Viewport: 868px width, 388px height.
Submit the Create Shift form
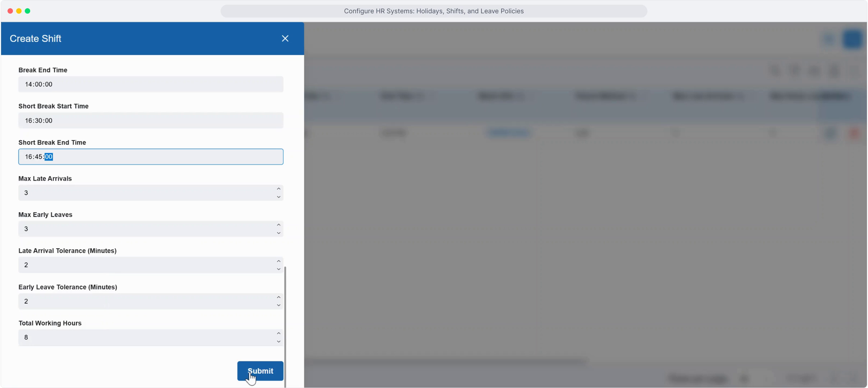point(260,371)
